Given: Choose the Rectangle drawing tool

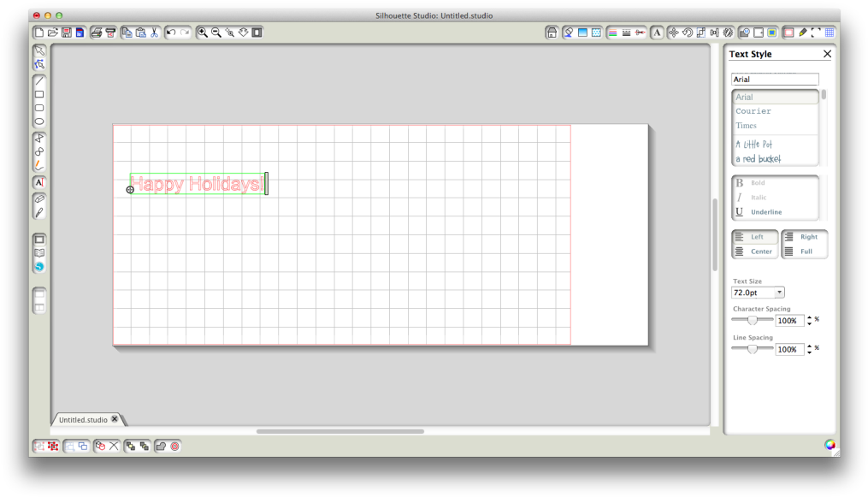Looking at the screenshot, I should coord(39,95).
